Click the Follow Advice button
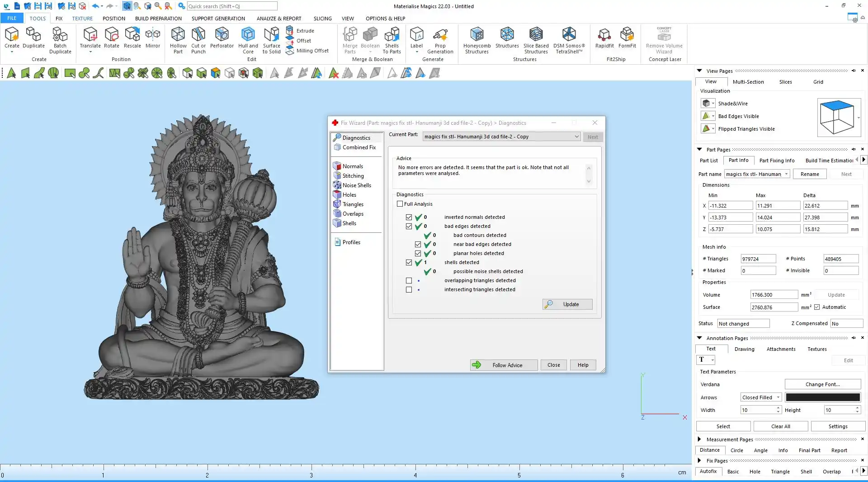The width and height of the screenshot is (868, 482). coord(504,365)
